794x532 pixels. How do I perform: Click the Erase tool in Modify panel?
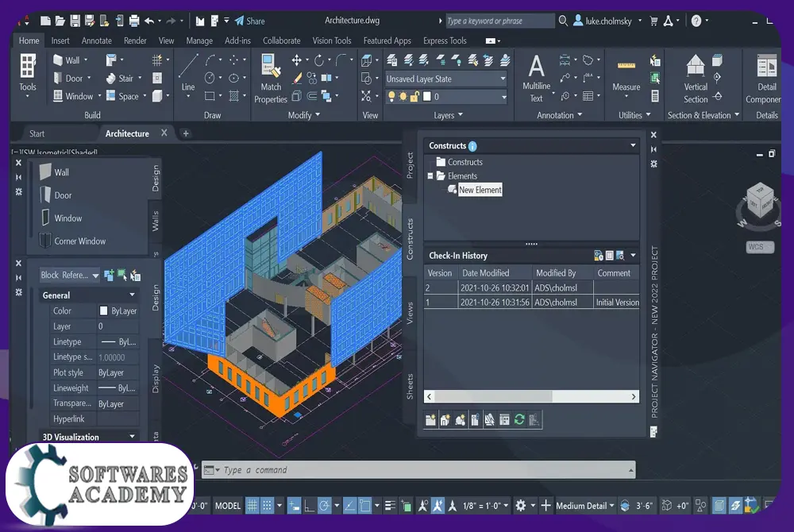[297, 78]
